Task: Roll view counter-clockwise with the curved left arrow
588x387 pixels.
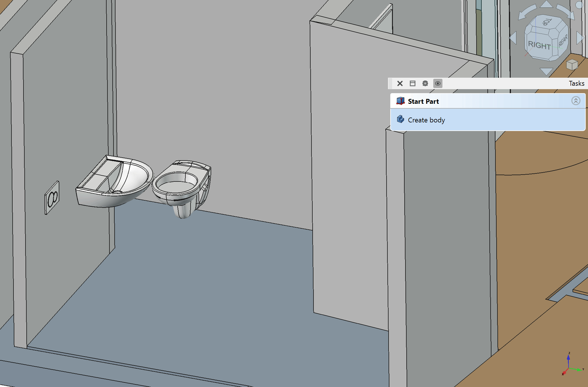Action: click(x=526, y=11)
